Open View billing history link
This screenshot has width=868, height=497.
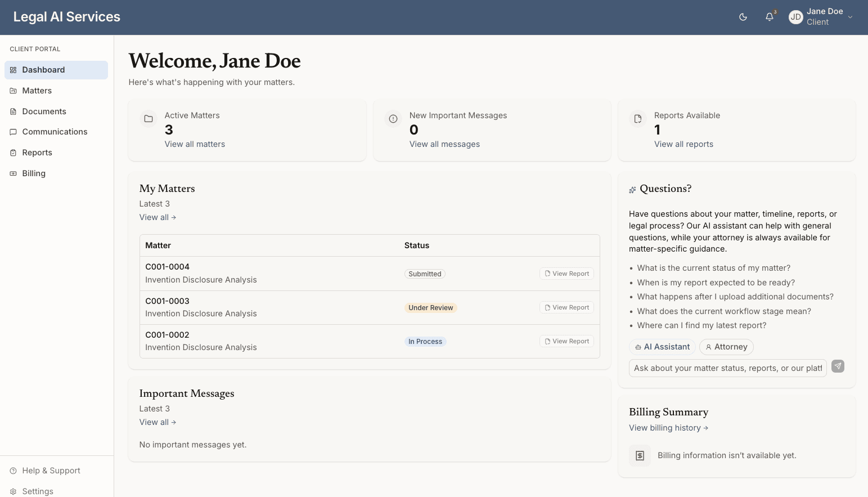[668, 428]
